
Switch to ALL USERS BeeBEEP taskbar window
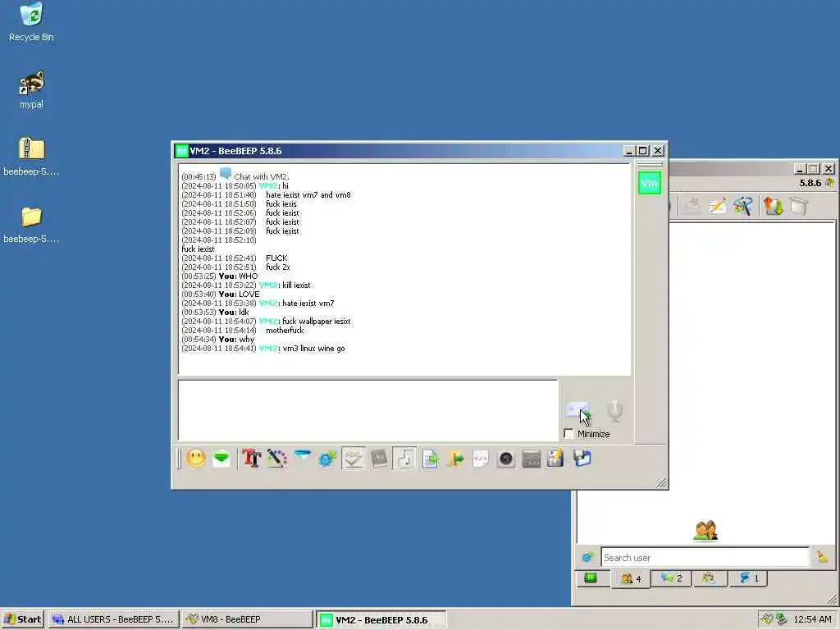pyautogui.click(x=113, y=619)
